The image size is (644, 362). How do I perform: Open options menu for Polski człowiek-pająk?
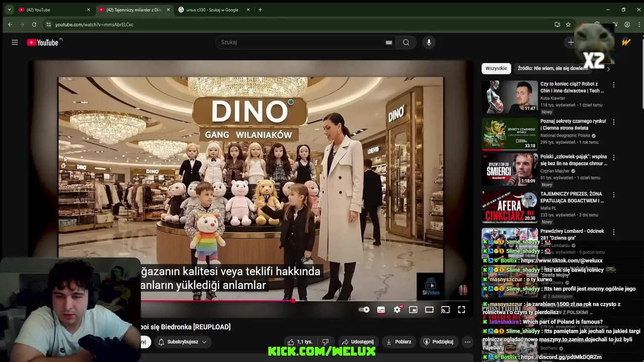point(613,157)
